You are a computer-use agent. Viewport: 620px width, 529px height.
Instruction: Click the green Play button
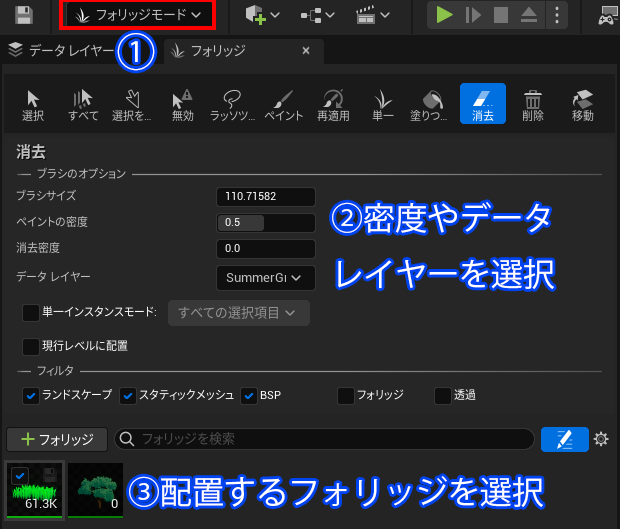[444, 15]
